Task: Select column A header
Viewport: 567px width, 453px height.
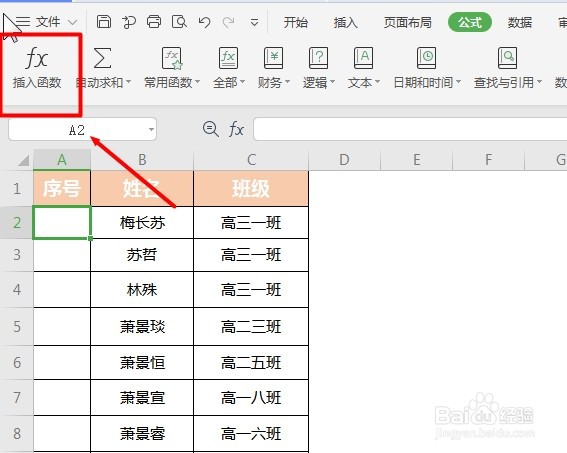Action: [x=62, y=160]
